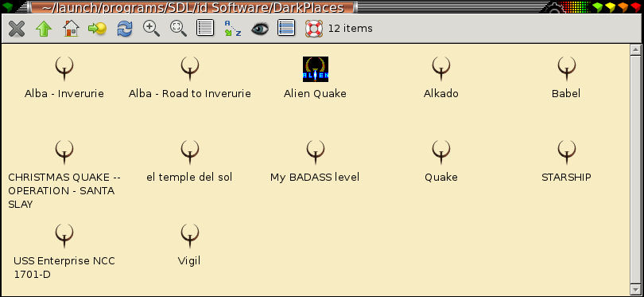The width and height of the screenshot is (644, 297).
Task: Select the Vigil launcher
Action: tap(189, 244)
